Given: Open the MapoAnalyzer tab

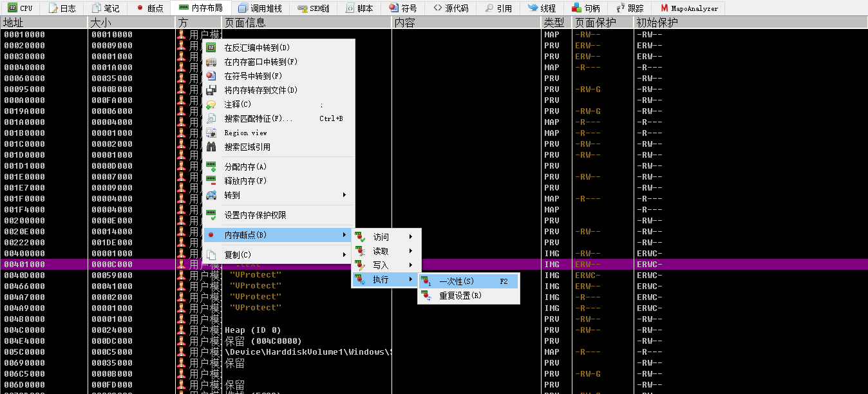Looking at the screenshot, I should pos(687,8).
